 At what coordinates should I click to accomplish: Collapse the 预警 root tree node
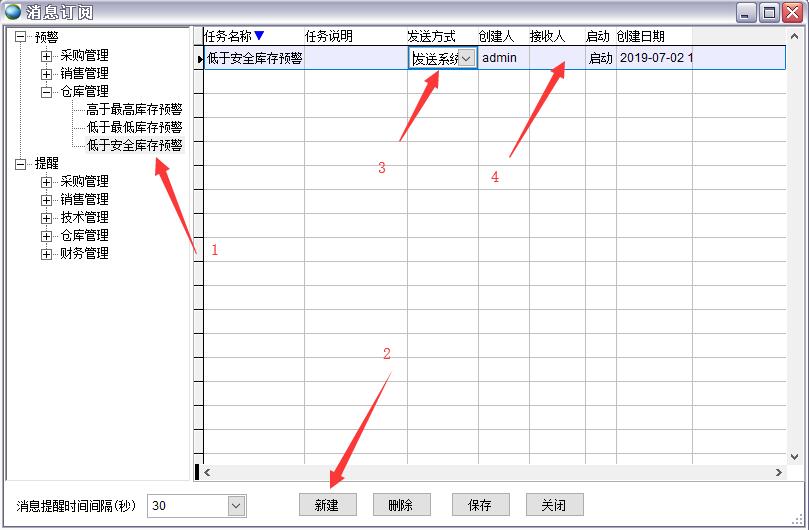(x=21, y=37)
